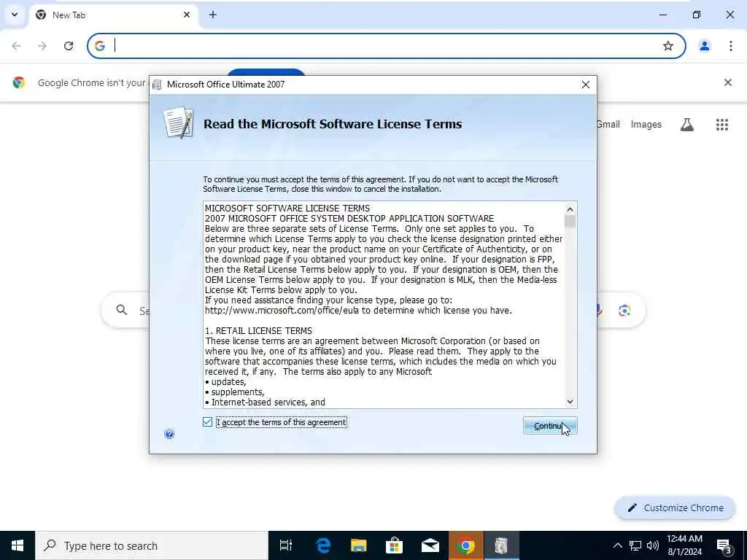The image size is (747, 560).
Task: Click the taskbar search box
Action: coord(152,545)
